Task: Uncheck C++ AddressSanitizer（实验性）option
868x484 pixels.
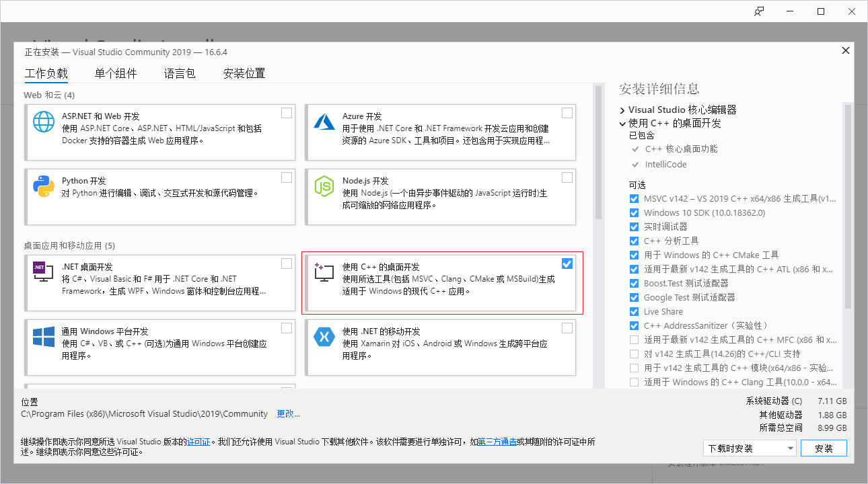Action: [634, 326]
